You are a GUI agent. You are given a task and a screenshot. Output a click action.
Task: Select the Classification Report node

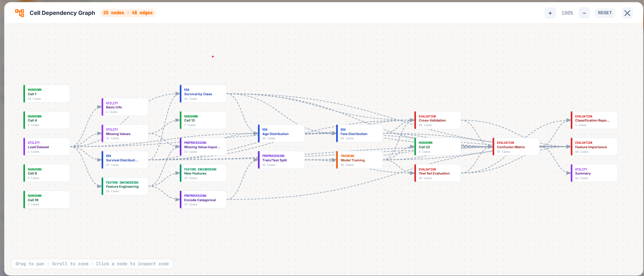click(594, 120)
